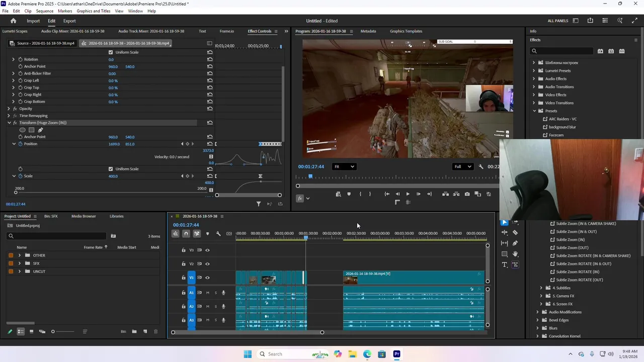
Task: Create a 4-point polygon mask
Action: (31, 130)
